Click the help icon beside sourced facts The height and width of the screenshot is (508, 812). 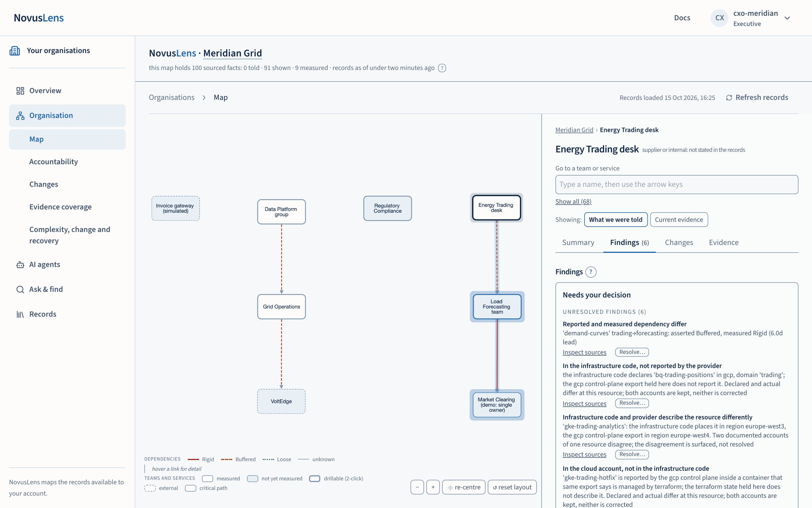pos(442,68)
